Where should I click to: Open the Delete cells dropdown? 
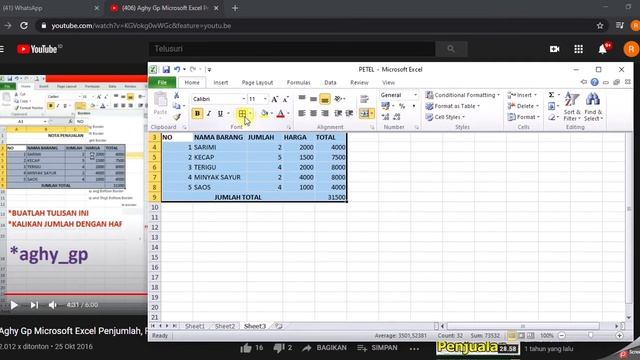tap(523, 106)
